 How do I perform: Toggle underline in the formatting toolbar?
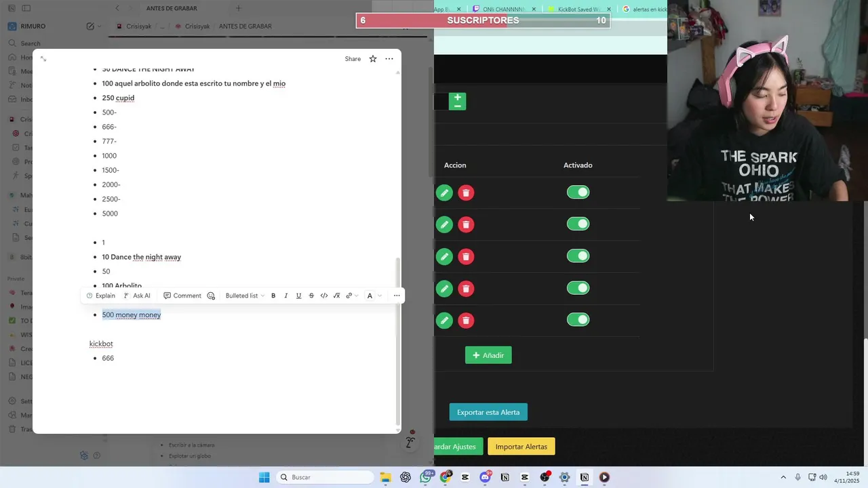click(x=298, y=296)
